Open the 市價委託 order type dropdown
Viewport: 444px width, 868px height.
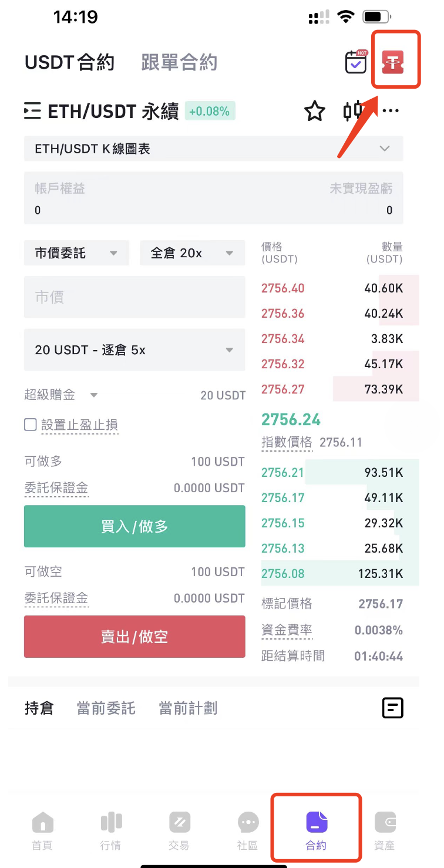[76, 253]
